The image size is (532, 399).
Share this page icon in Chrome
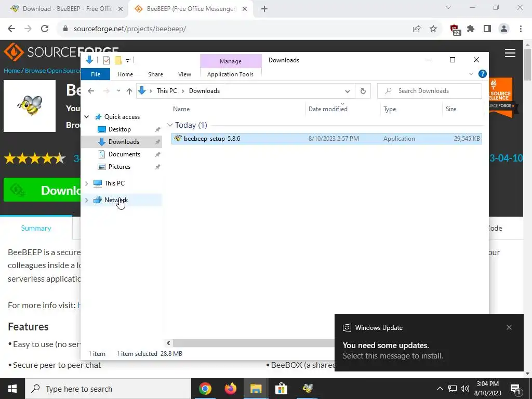click(417, 29)
